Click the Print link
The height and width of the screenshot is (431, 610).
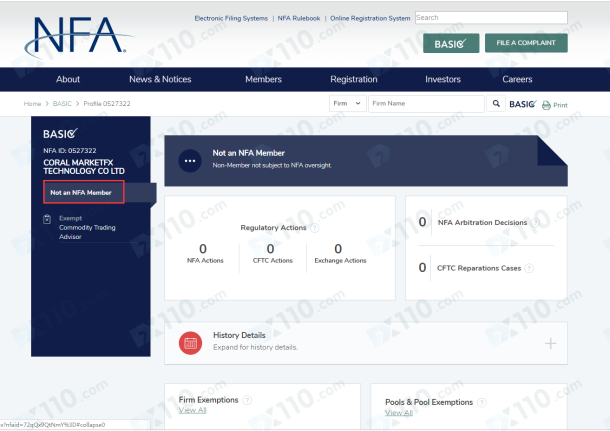pos(560,105)
